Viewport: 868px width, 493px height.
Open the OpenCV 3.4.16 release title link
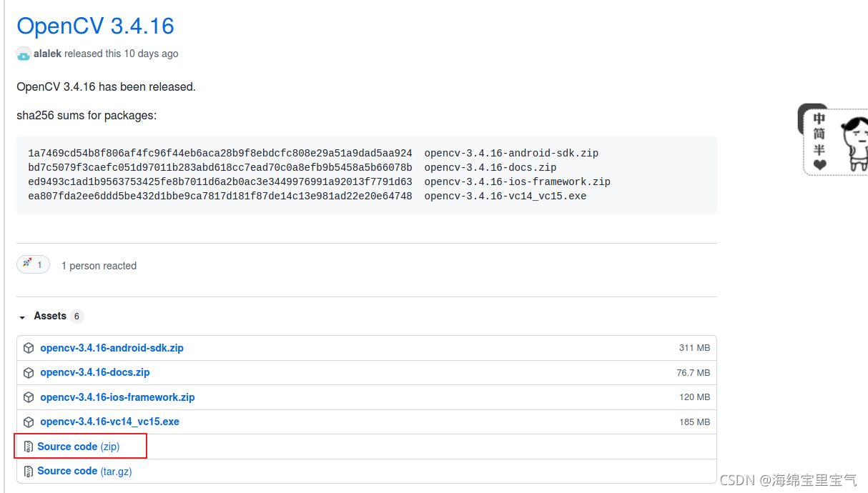coord(95,26)
